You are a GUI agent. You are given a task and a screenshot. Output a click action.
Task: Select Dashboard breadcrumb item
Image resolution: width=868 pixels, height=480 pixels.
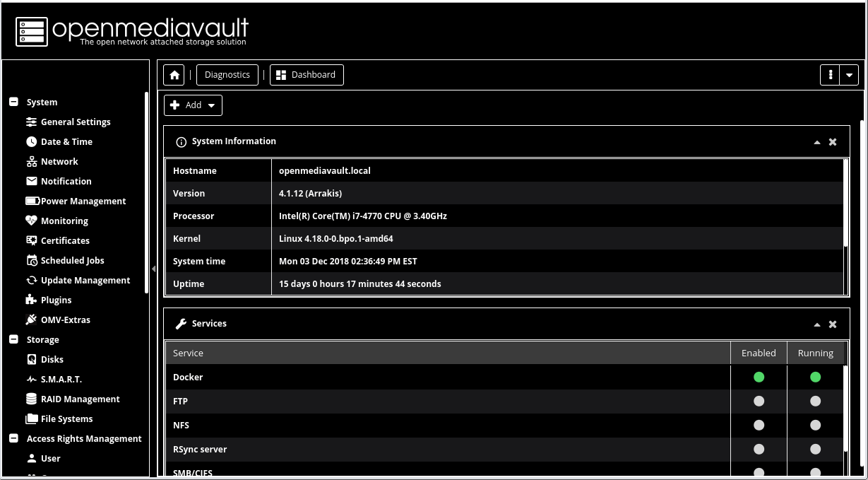tap(307, 75)
